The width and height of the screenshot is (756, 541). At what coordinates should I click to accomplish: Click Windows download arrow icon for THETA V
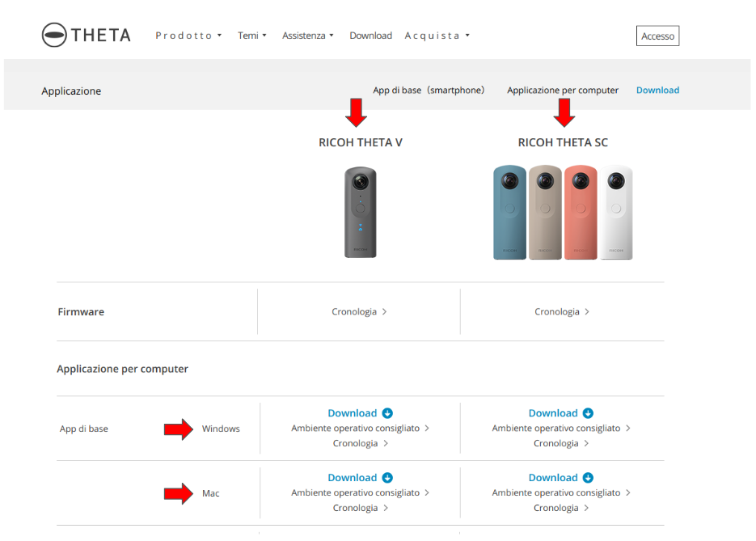tap(387, 413)
